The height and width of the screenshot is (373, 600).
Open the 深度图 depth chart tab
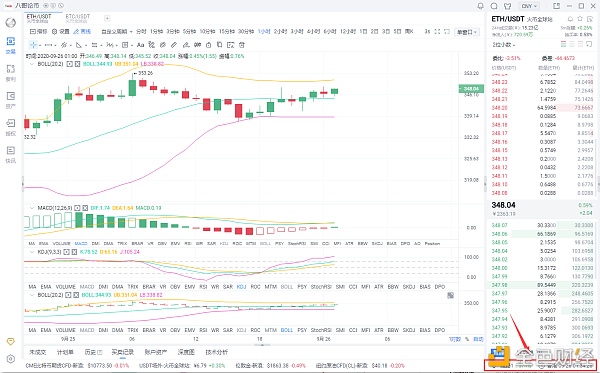pyautogui.click(x=186, y=352)
